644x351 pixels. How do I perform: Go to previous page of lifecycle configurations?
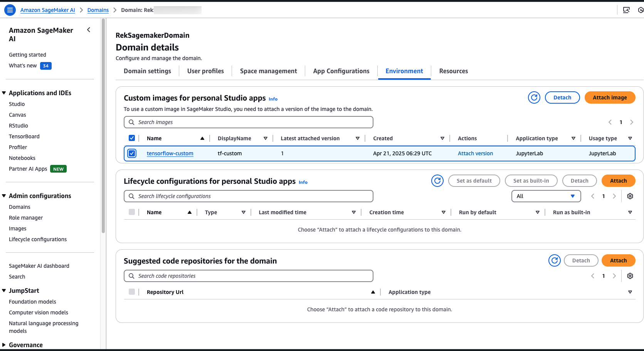click(593, 196)
